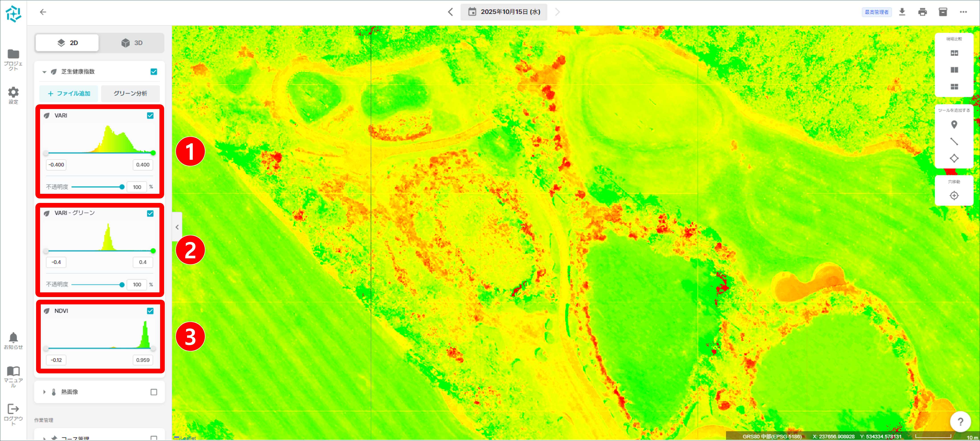980x441 pixels.
Task: Switch to the 3D view tab
Action: pos(132,43)
